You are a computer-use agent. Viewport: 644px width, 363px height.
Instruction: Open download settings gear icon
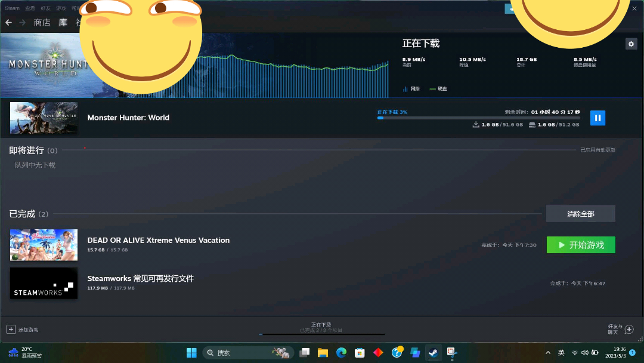tap(631, 44)
